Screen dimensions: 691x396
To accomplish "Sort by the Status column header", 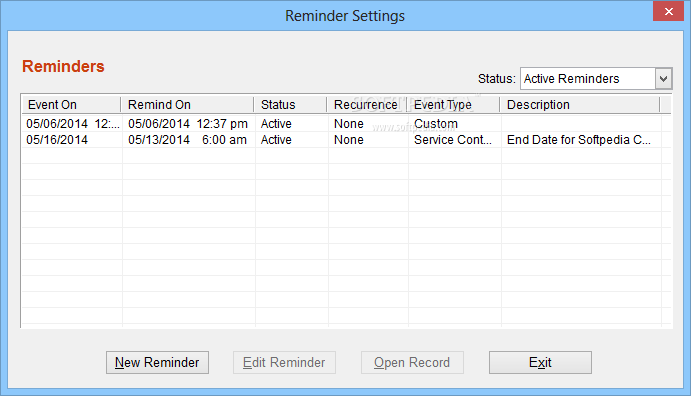I will pos(290,105).
